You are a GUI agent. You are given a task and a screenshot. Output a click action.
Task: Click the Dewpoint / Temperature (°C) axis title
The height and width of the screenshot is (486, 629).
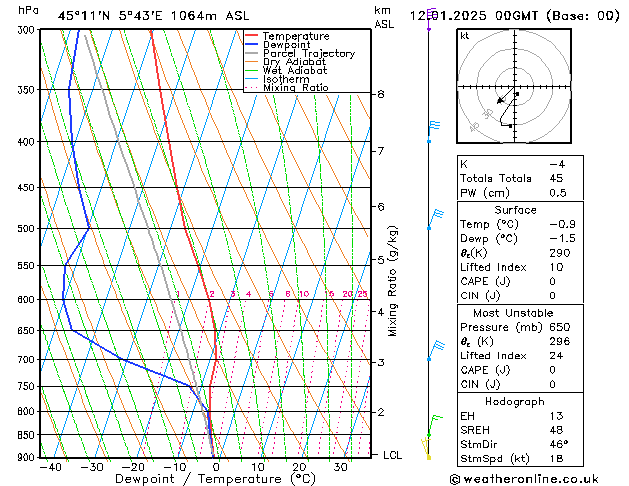(215, 479)
